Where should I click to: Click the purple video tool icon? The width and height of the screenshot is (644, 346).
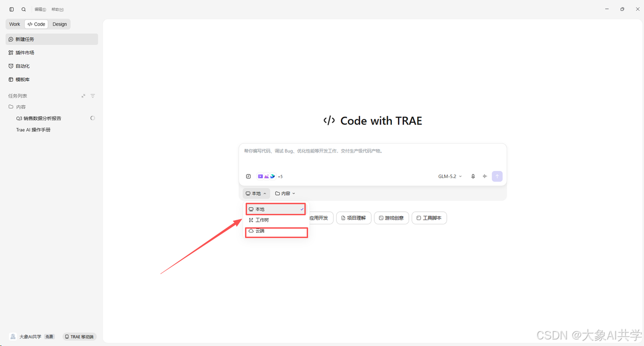point(261,177)
